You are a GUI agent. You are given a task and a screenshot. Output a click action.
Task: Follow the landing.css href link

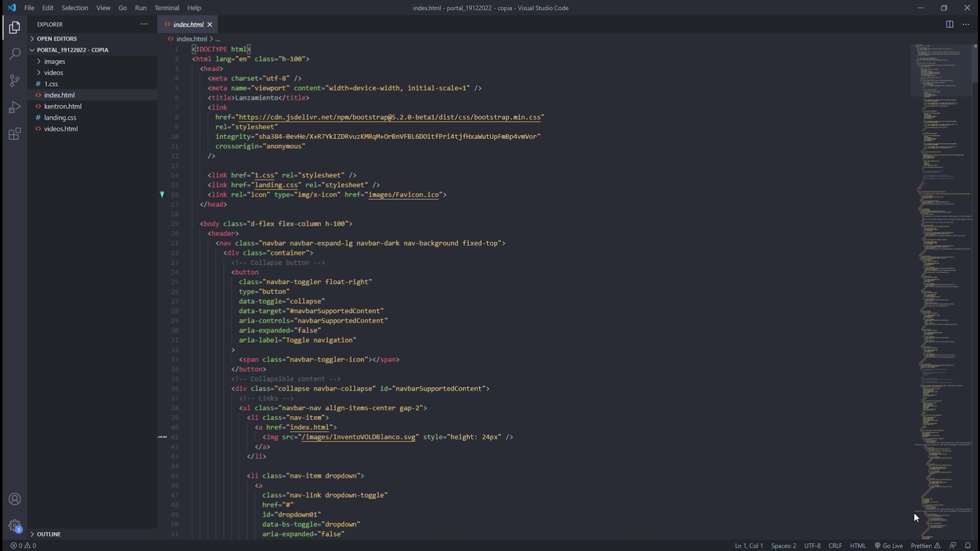[276, 185]
